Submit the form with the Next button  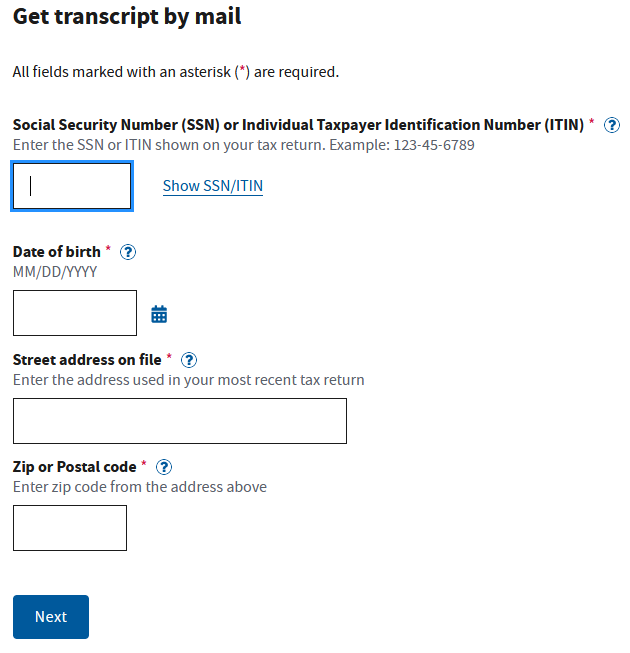[51, 617]
